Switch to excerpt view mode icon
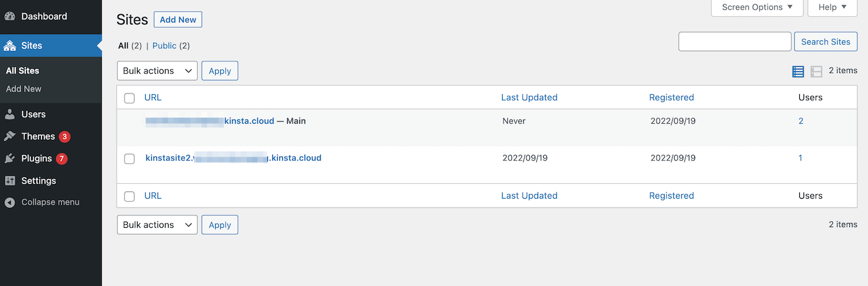The height and width of the screenshot is (286, 868). pyautogui.click(x=816, y=72)
